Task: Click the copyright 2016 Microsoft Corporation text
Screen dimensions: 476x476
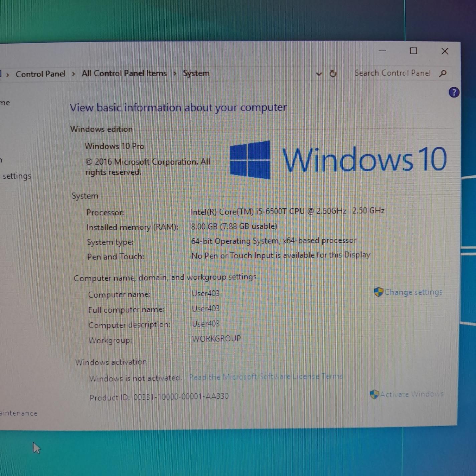Action: tap(148, 167)
